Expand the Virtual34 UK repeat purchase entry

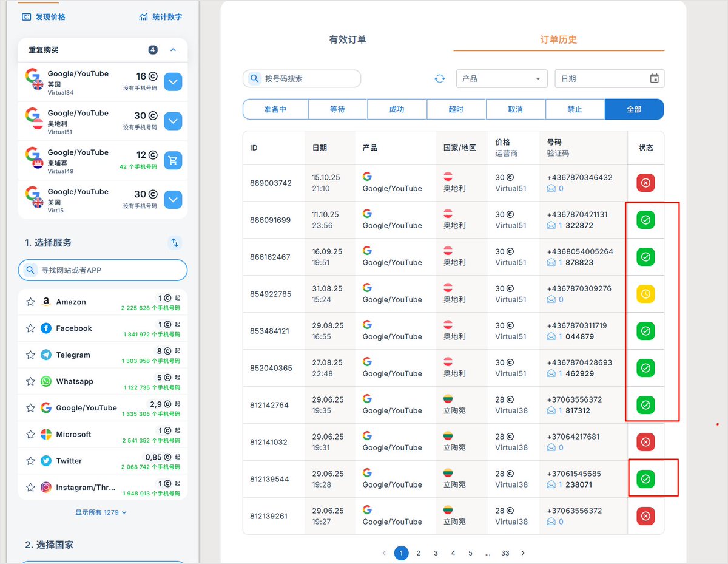[x=174, y=80]
